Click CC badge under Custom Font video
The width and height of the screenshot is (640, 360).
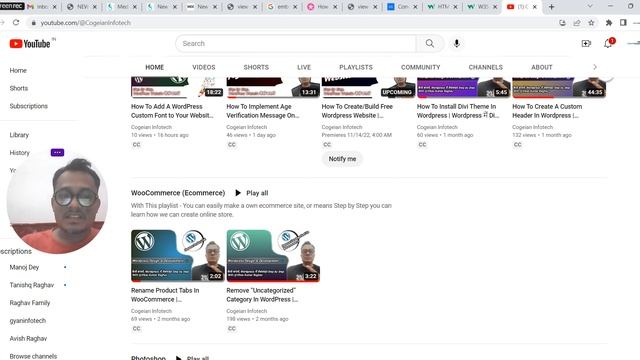[136, 144]
